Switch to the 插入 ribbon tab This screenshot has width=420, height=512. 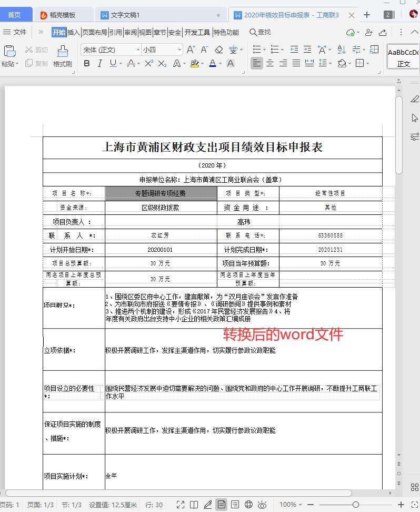coord(74,32)
